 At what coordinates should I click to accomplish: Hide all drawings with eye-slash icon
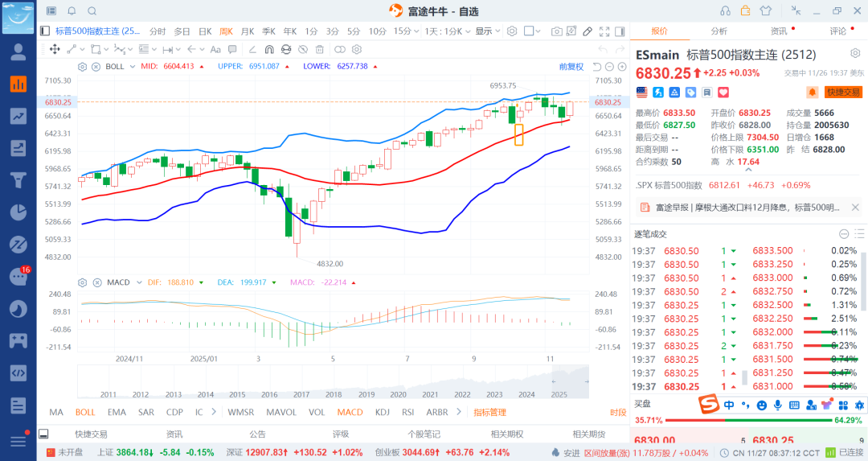(x=303, y=49)
